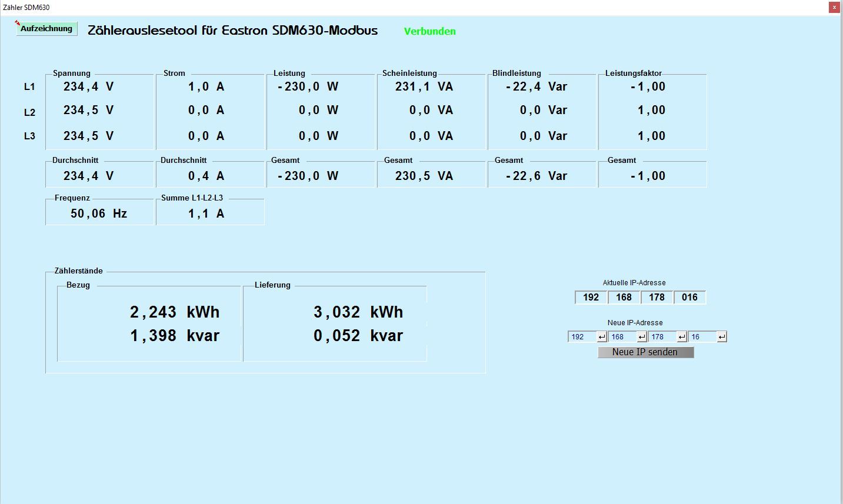Click the Lieferung energy reading 3,032 kWh
The height and width of the screenshot is (504, 843).
click(358, 312)
